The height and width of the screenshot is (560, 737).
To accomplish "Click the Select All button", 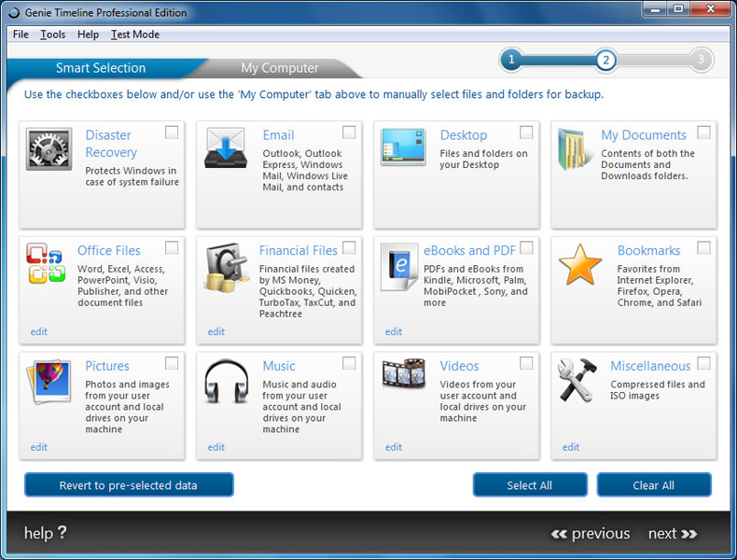I will coord(530,484).
